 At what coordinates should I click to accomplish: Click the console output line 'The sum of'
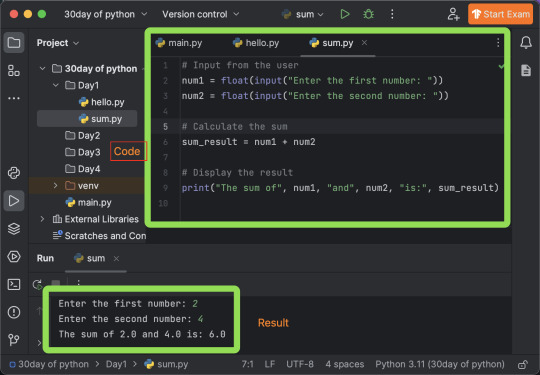pyautogui.click(x=142, y=334)
